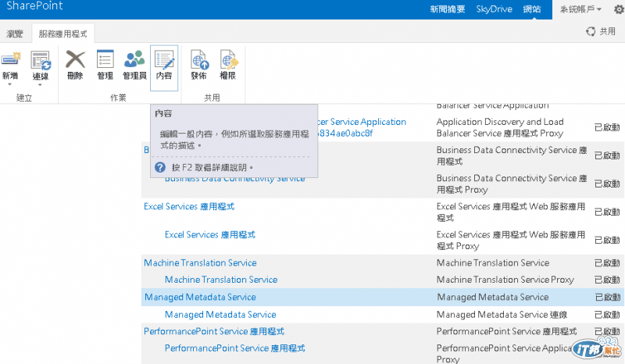Select 'Excel Services 應用程式 Web 服務應用程式 Proxy' cell

tap(511, 241)
